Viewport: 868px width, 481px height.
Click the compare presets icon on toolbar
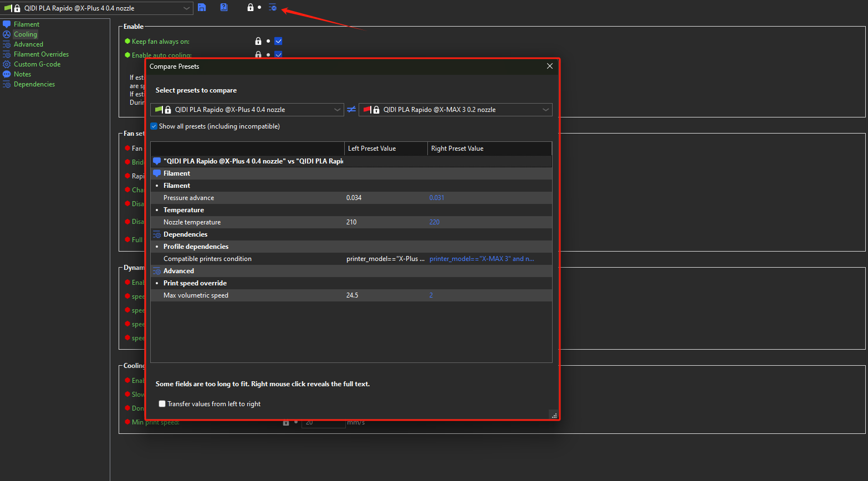pos(272,7)
